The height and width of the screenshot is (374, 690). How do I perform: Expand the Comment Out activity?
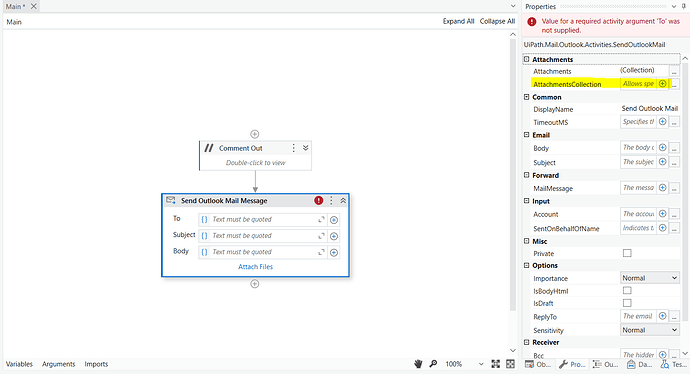pyautogui.click(x=305, y=148)
